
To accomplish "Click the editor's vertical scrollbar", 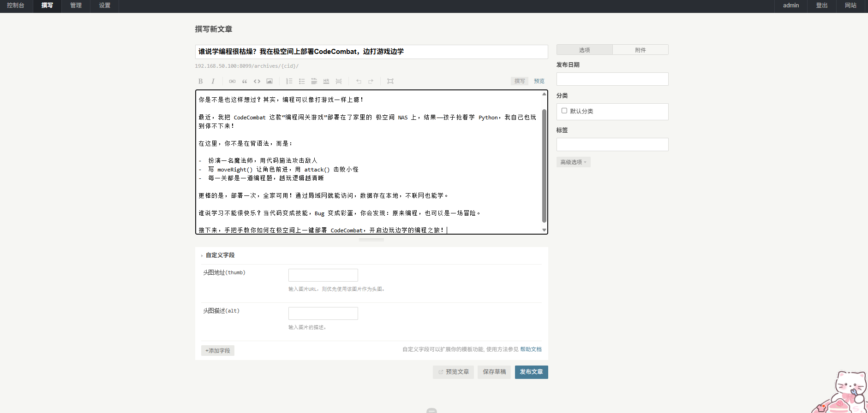I will pyautogui.click(x=544, y=166).
